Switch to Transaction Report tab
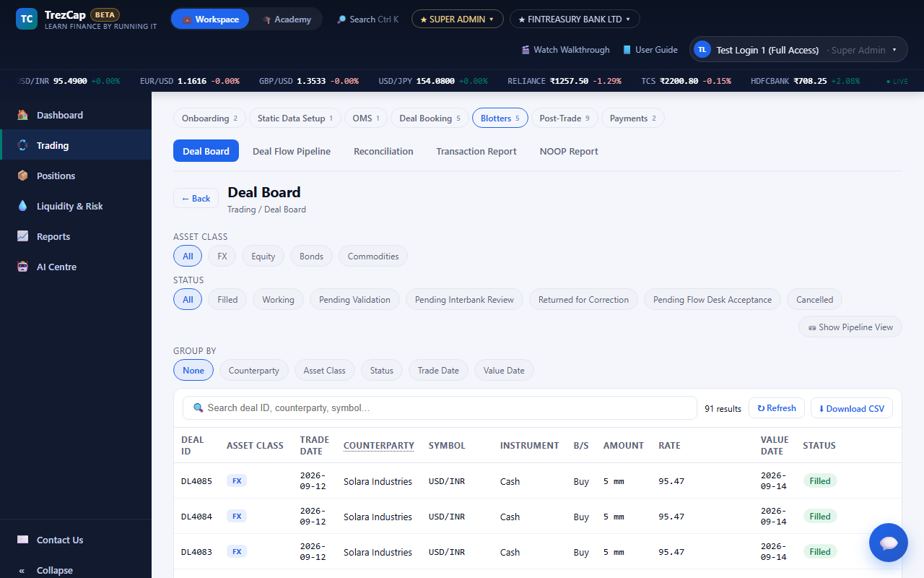 click(476, 151)
